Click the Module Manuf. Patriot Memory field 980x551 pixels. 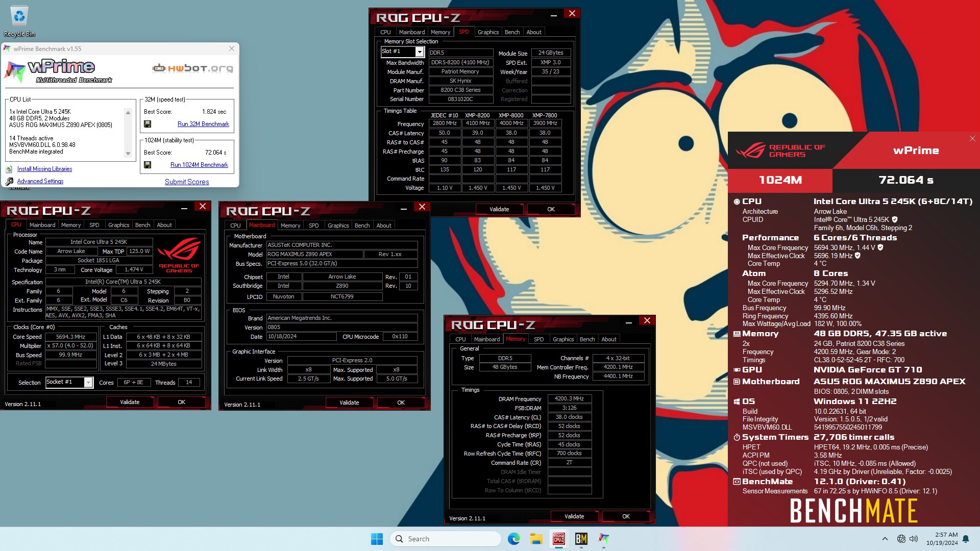click(x=461, y=71)
